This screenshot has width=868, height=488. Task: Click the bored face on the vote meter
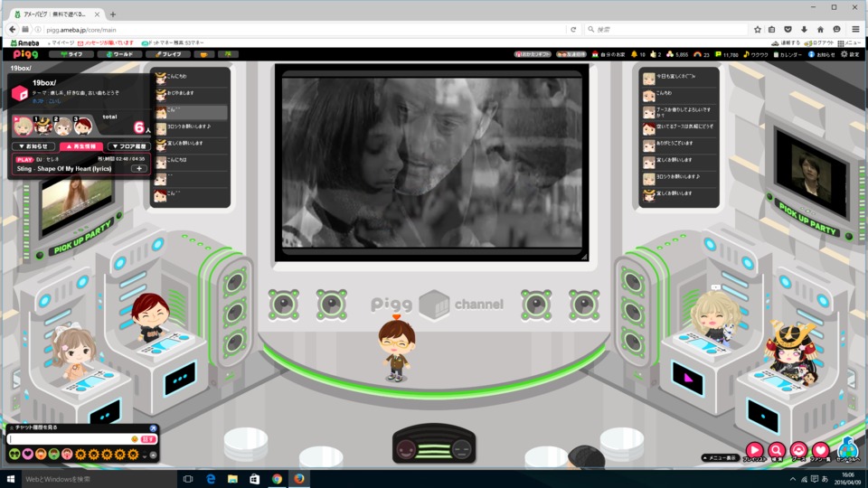(462, 448)
